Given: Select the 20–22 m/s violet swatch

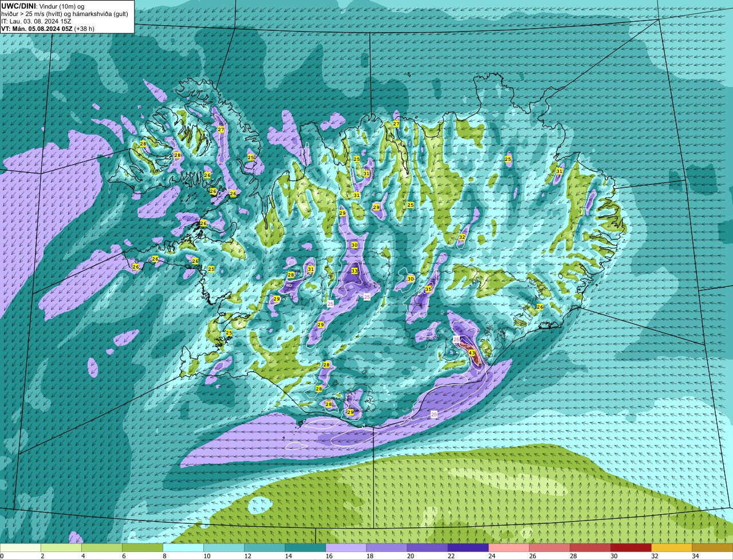Looking at the screenshot, I should pos(427,547).
